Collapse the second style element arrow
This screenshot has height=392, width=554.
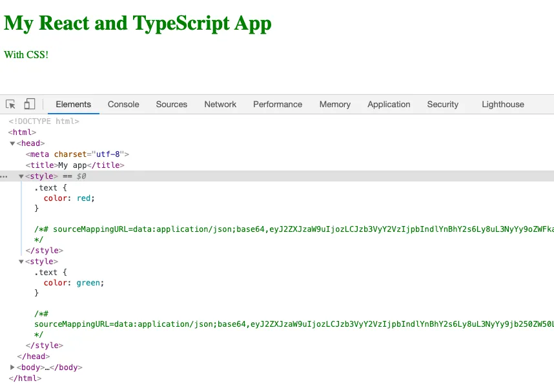click(21, 262)
